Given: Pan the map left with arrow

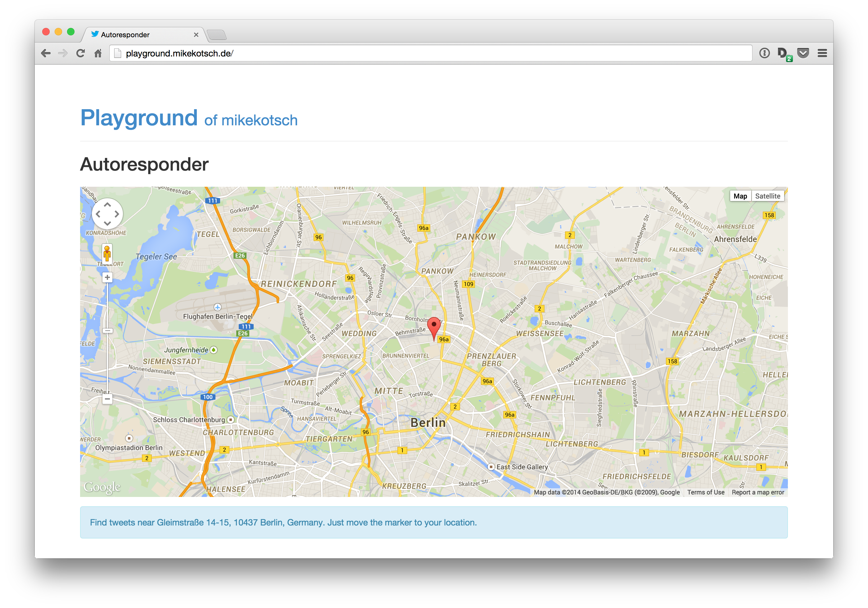Looking at the screenshot, I should coord(98,214).
